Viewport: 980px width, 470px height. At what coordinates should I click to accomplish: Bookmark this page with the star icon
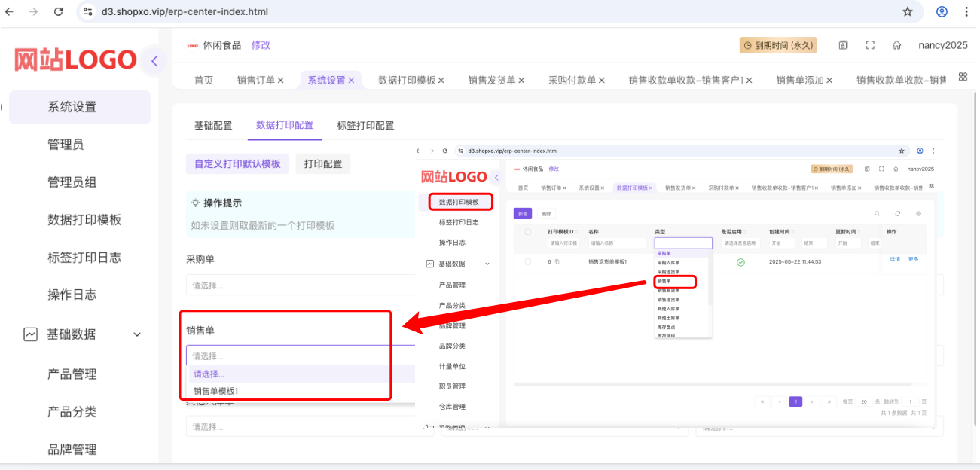click(x=908, y=12)
